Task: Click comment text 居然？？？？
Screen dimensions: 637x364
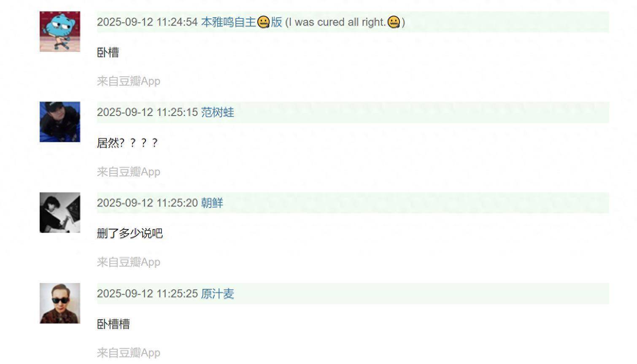Action: (127, 143)
